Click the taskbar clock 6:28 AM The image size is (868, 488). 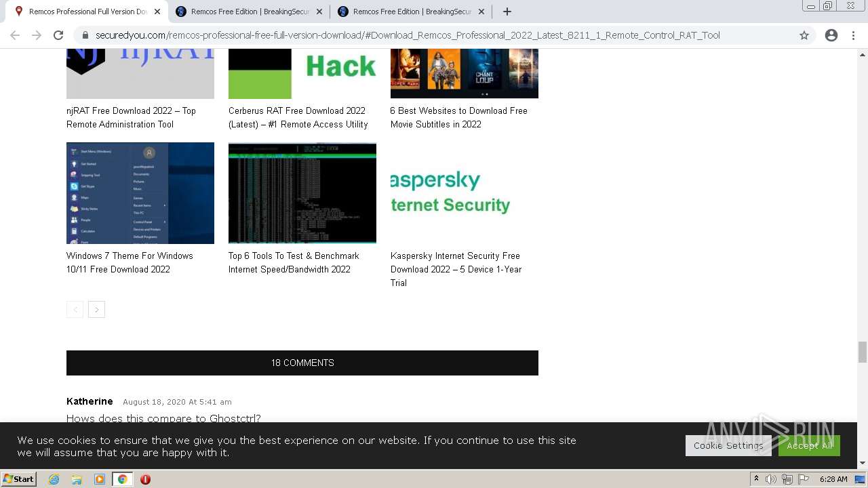tap(833, 479)
